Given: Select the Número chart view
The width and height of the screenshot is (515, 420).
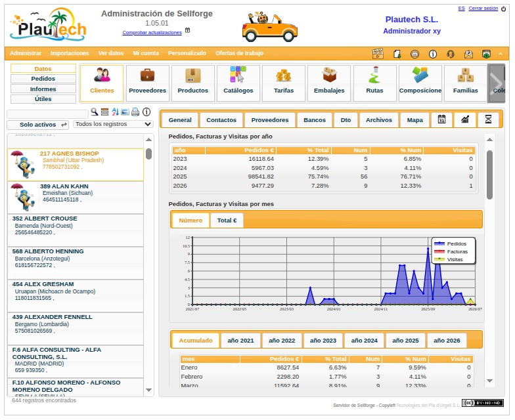Looking at the screenshot, I should click(x=190, y=220).
